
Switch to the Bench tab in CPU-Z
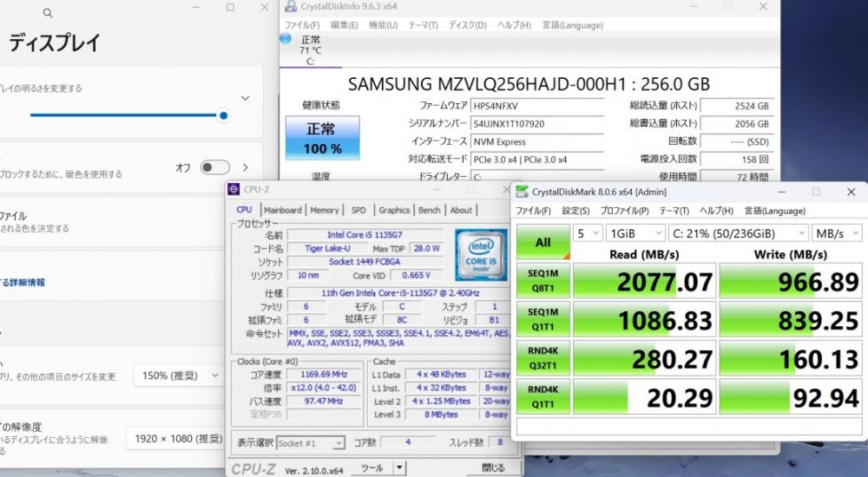(x=429, y=210)
